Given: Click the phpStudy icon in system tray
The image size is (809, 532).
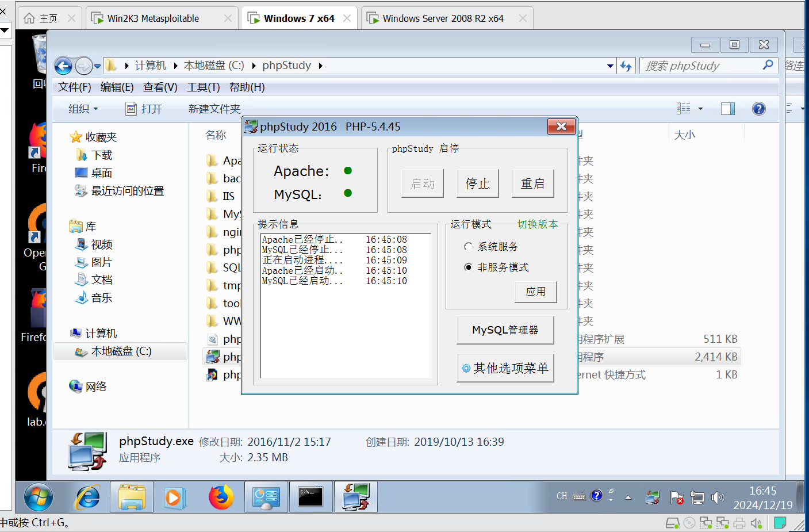Looking at the screenshot, I should (653, 497).
